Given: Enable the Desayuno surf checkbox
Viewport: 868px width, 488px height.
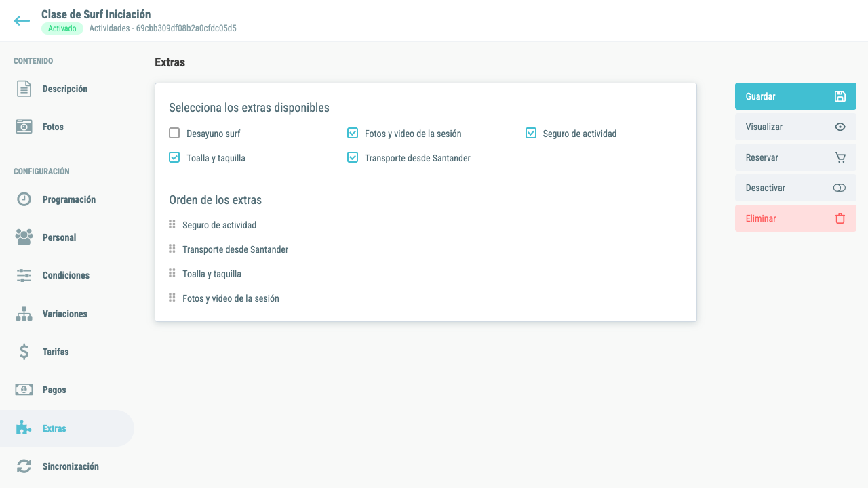Looking at the screenshot, I should point(174,133).
